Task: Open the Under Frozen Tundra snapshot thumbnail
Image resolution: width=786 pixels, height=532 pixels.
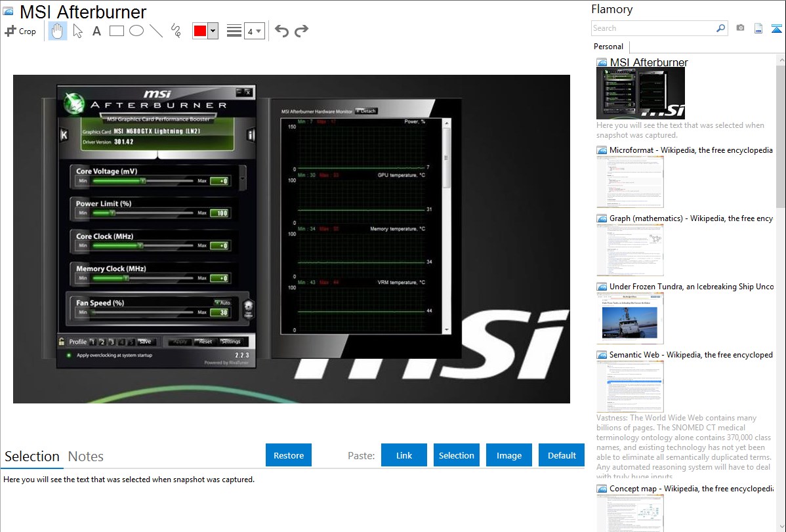Action: click(x=630, y=318)
